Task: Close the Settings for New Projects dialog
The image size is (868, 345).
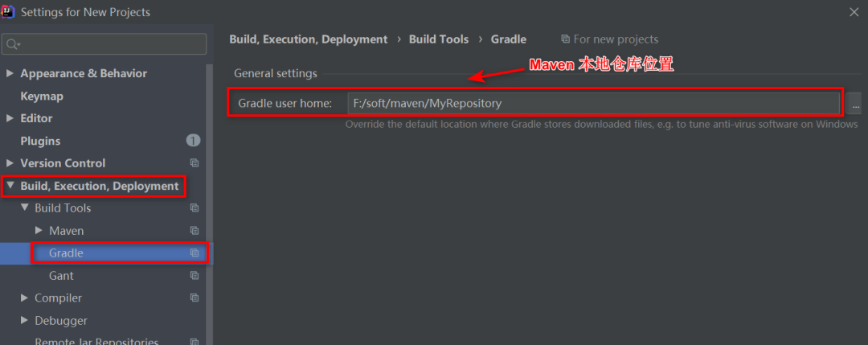Action: (854, 11)
